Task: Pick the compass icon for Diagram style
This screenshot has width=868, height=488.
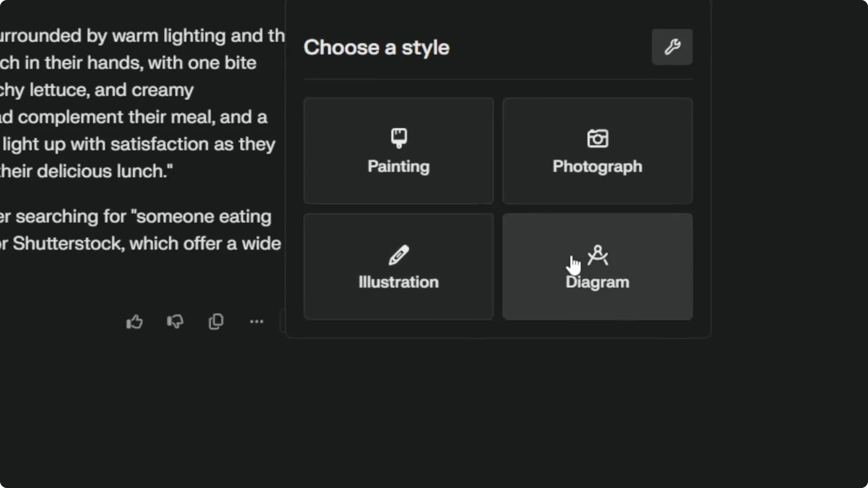Action: (x=599, y=255)
